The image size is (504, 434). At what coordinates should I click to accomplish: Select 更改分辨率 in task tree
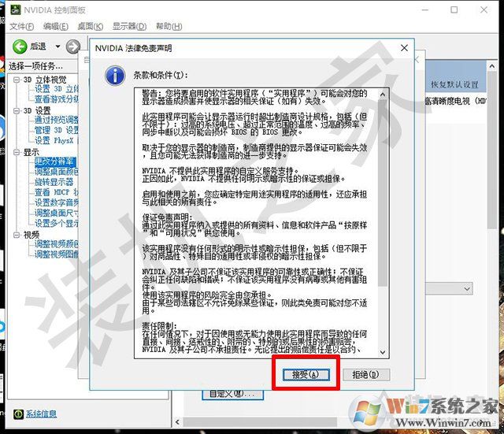click(55, 161)
